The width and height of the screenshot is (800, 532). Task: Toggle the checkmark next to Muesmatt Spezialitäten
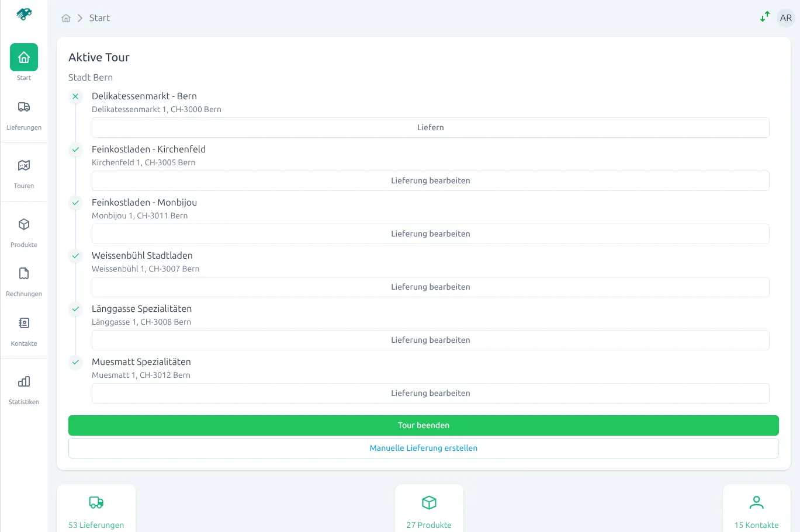(75, 362)
